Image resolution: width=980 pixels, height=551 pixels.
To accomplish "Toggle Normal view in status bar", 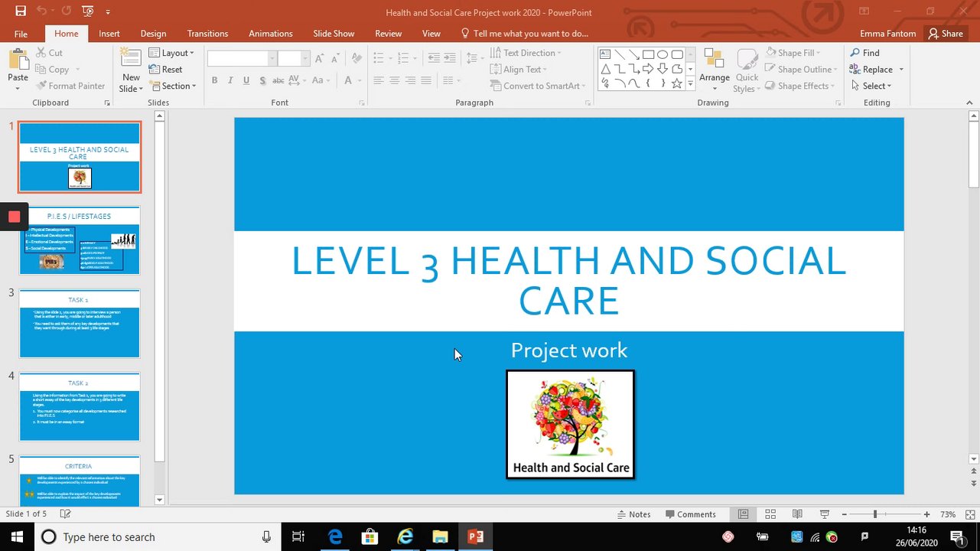I will (x=743, y=514).
